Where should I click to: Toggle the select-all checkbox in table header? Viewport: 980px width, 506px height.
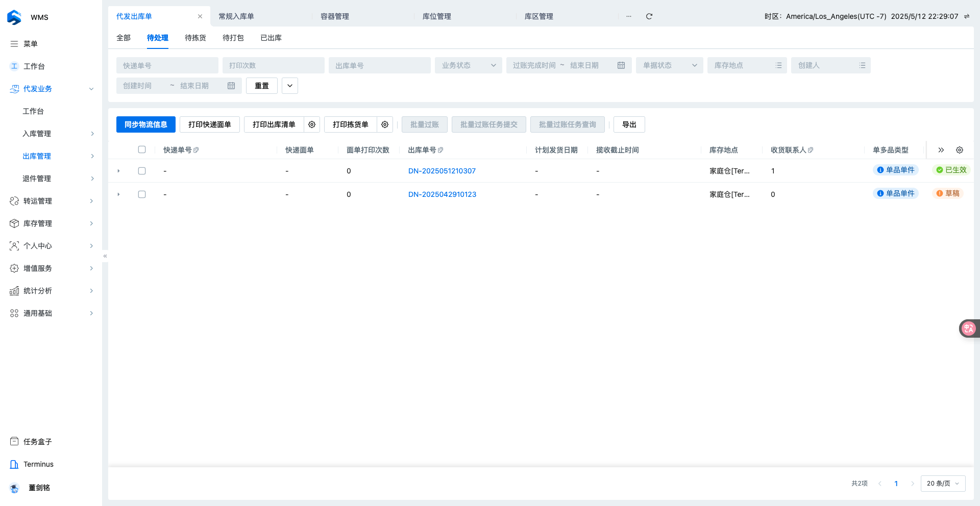(142, 149)
